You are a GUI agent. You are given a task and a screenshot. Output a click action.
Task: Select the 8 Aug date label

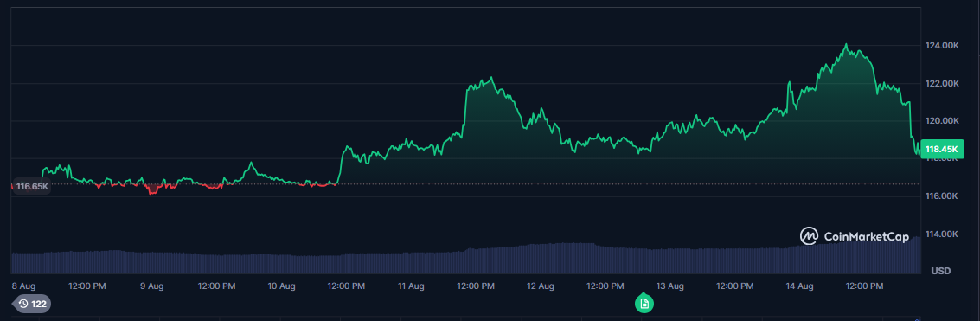click(23, 286)
